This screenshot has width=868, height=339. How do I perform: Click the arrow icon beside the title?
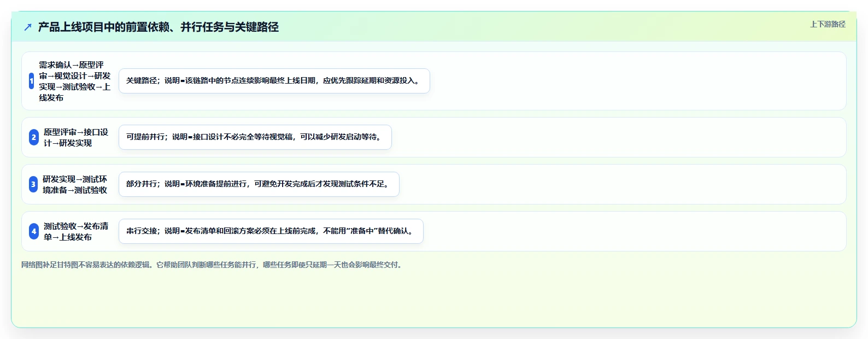coord(28,27)
